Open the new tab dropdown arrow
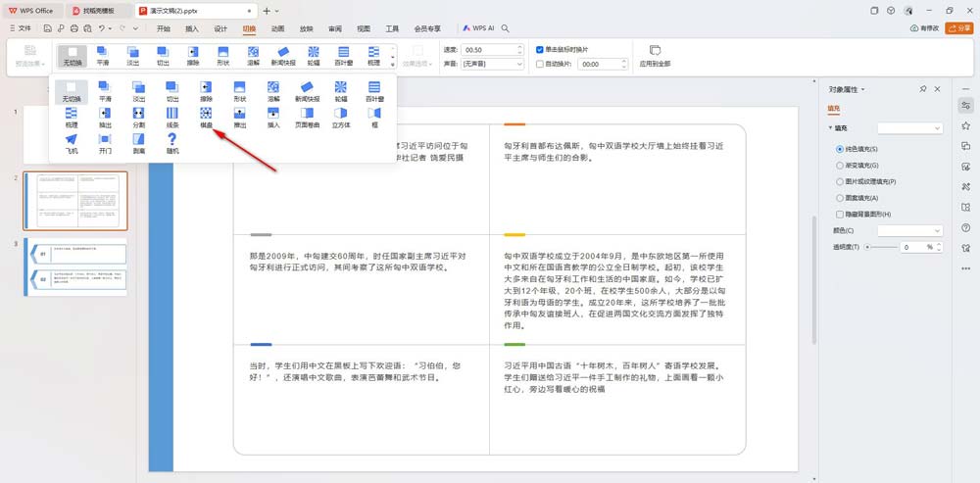The height and width of the screenshot is (483, 980). click(277, 11)
